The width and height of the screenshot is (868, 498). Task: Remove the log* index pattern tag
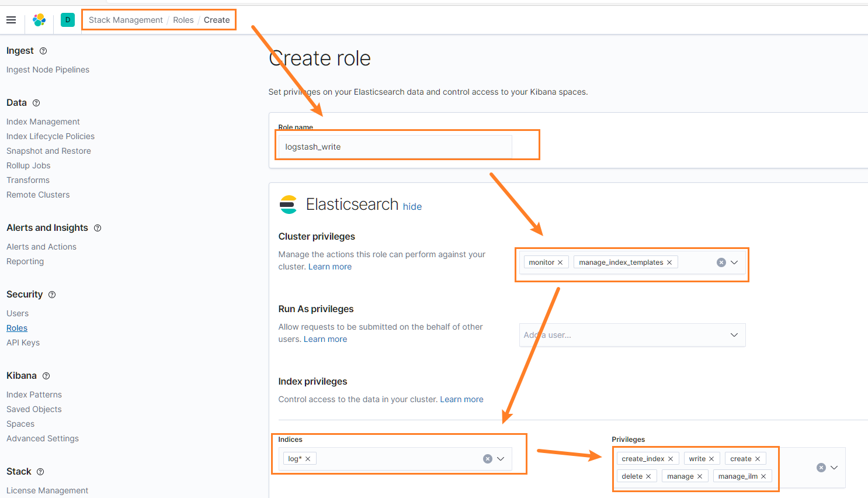[308, 459]
